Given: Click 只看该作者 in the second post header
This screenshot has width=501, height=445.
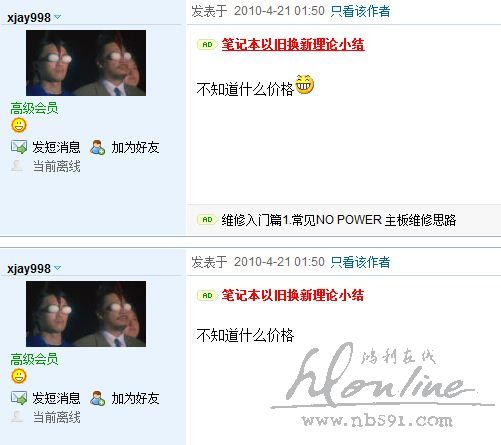Looking at the screenshot, I should click(x=360, y=262).
